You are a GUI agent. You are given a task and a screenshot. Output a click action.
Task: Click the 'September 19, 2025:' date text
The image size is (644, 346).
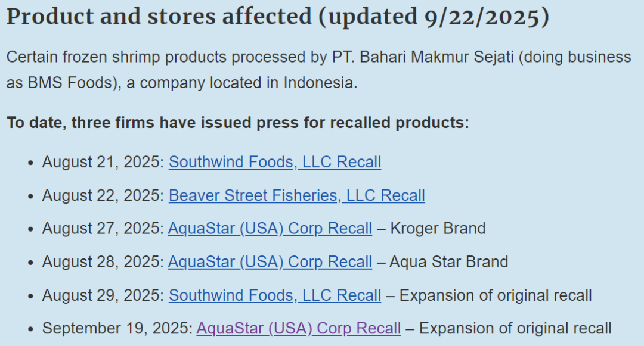117,328
